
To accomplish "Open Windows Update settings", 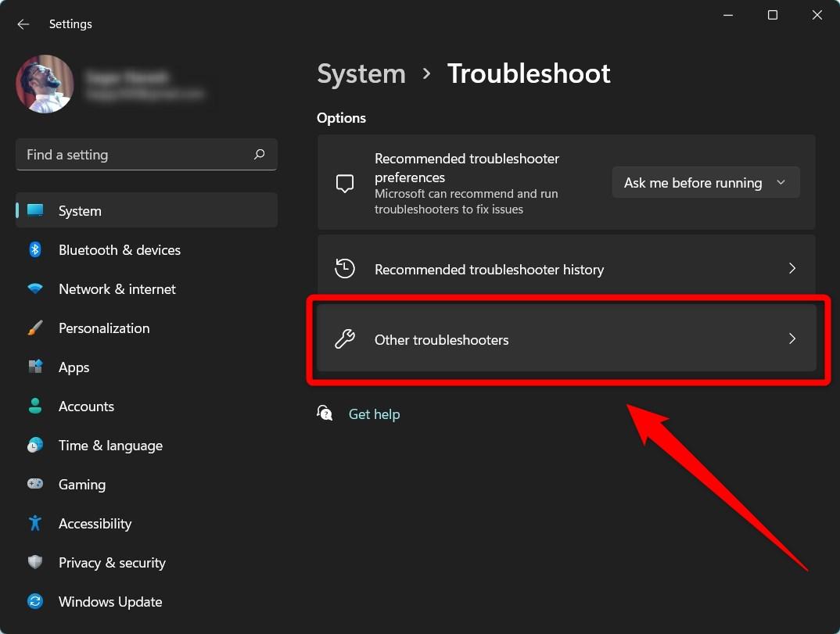I will [x=110, y=601].
